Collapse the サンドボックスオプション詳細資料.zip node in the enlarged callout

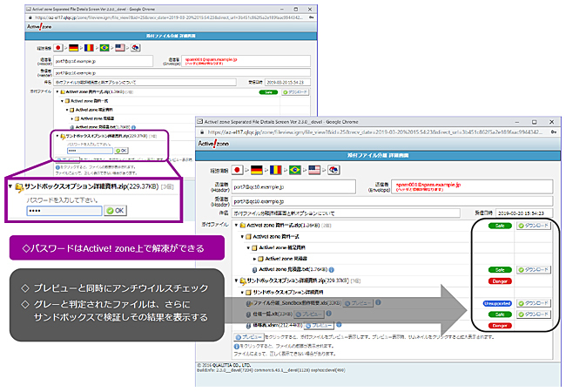click(10, 187)
